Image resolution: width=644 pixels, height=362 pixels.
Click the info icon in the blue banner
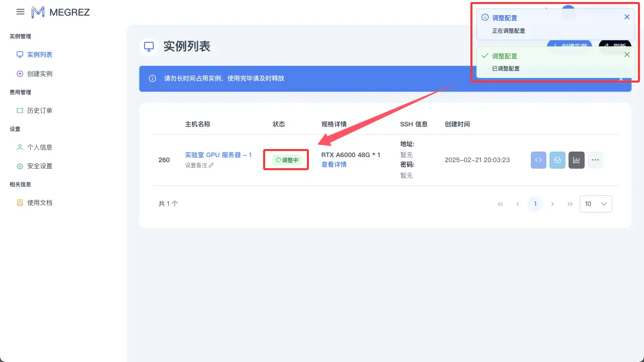click(x=152, y=79)
